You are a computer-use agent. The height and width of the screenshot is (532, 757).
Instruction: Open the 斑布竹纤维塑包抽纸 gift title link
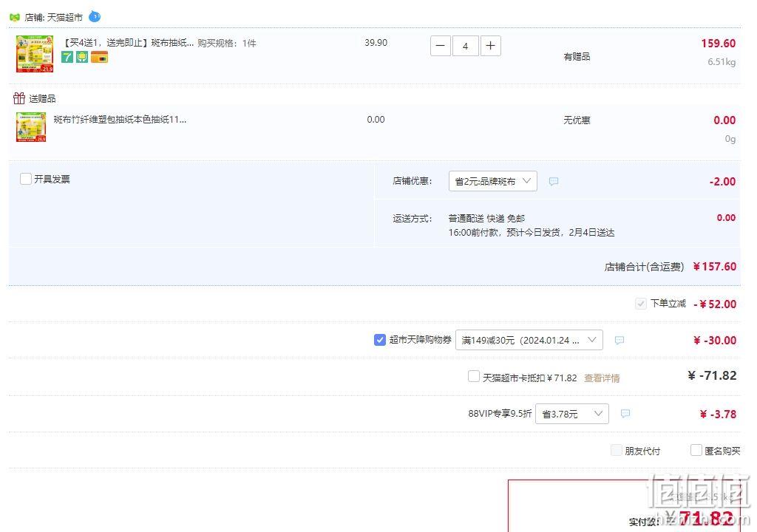pyautogui.click(x=120, y=120)
